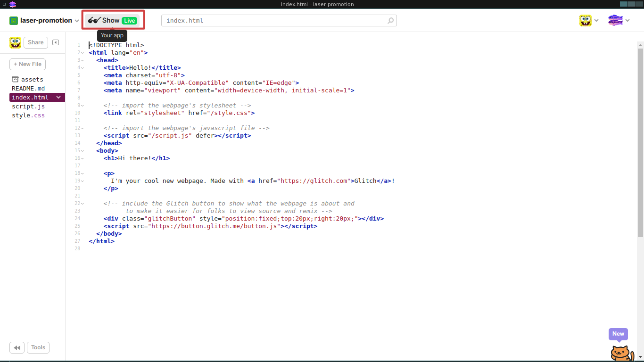
Task: Click the New badge above the cat
Action: tap(618, 334)
